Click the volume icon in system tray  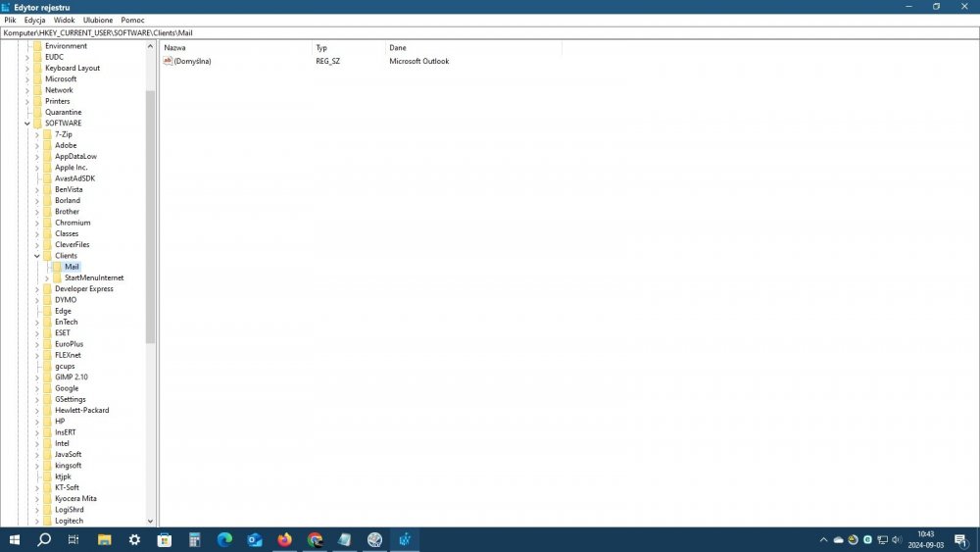pyautogui.click(x=898, y=540)
